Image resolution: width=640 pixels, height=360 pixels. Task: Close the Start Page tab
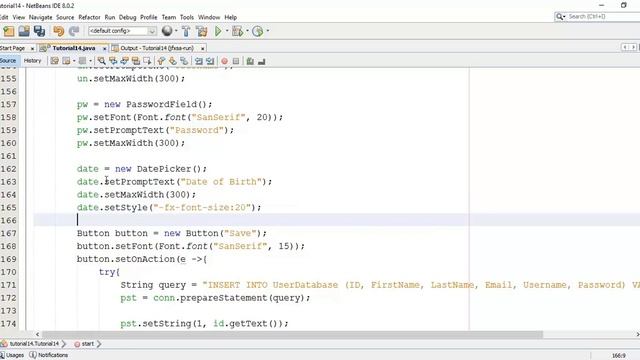[32, 49]
